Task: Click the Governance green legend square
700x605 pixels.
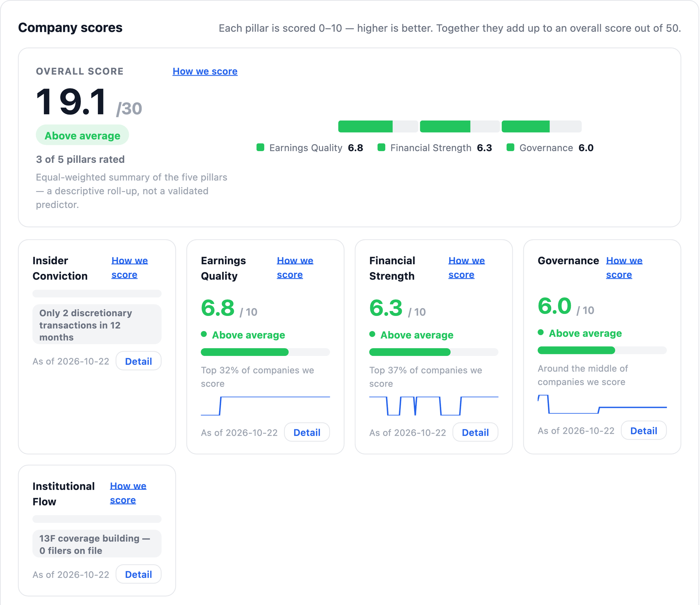Action: tap(510, 147)
